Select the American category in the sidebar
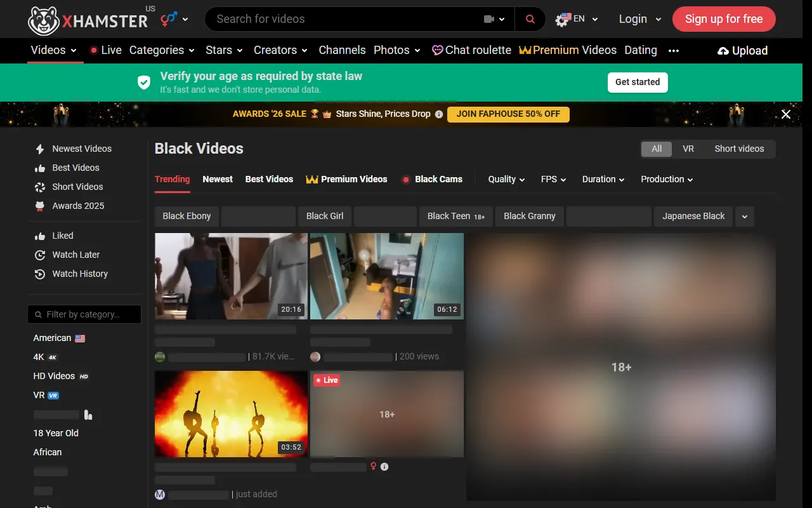The height and width of the screenshot is (508, 812). pos(59,338)
